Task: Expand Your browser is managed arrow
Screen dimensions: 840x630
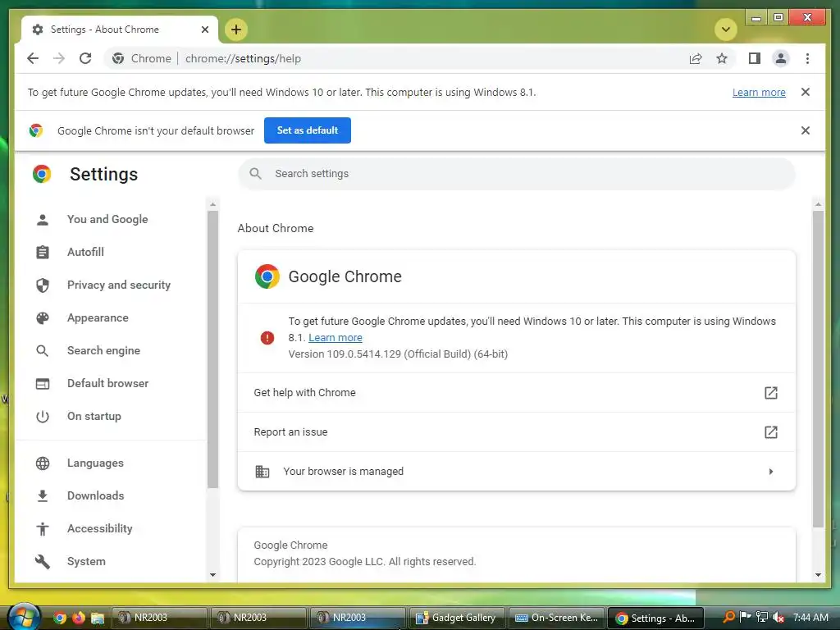Action: coord(770,472)
